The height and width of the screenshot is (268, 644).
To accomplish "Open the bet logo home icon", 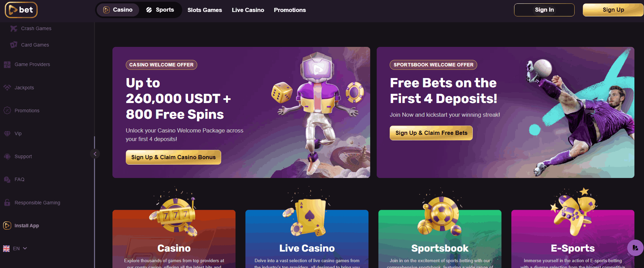I will point(21,10).
